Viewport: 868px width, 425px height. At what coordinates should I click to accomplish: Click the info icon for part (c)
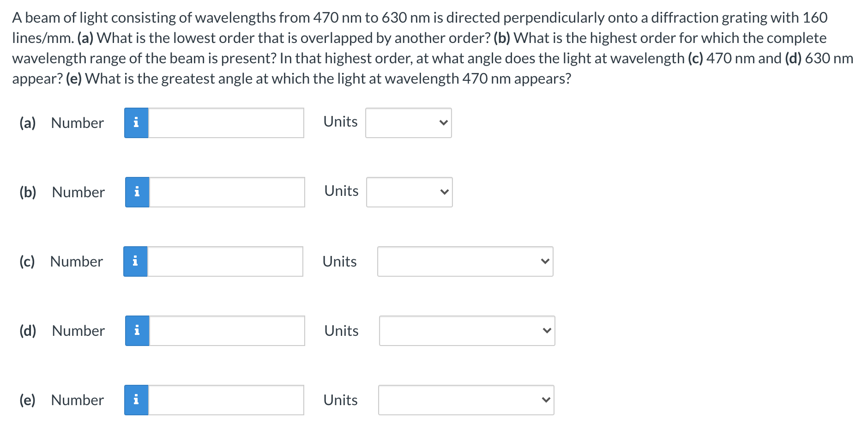(x=135, y=261)
